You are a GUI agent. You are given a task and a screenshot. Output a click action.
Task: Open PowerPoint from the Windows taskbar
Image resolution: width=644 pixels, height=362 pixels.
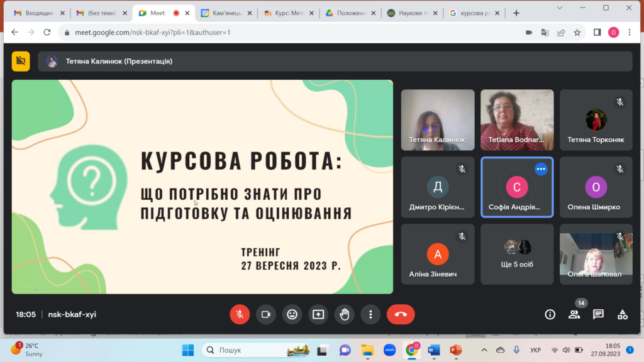(456, 349)
